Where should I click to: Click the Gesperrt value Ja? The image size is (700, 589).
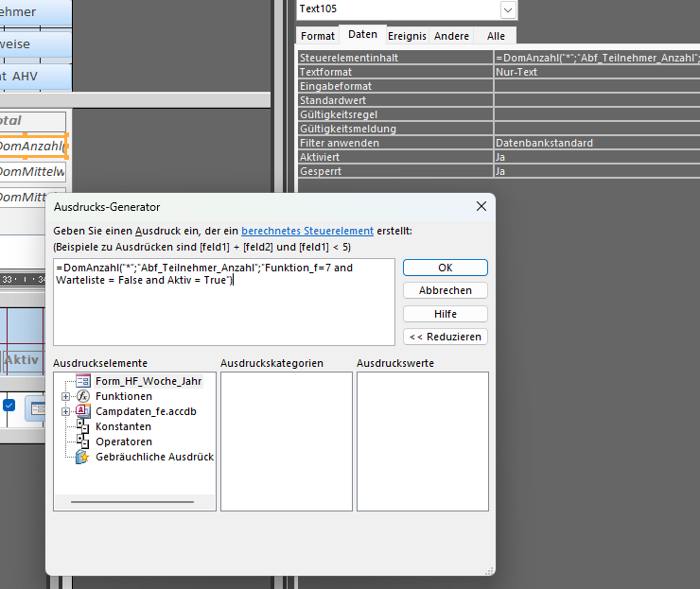point(597,171)
